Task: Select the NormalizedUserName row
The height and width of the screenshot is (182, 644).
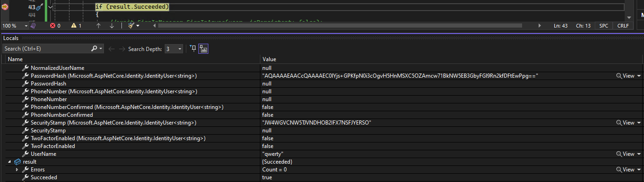Action: point(322,68)
